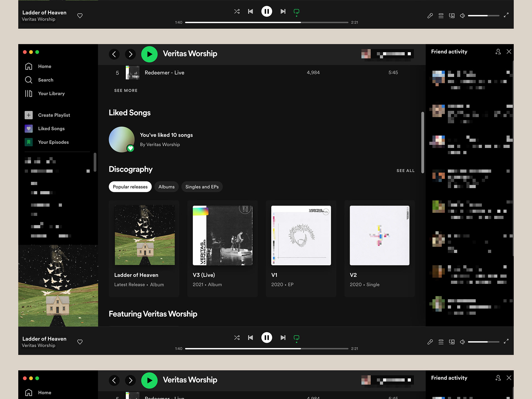Seek on middle window's playback progress bar
This screenshot has height=399, width=532.
pyautogui.click(x=267, y=349)
